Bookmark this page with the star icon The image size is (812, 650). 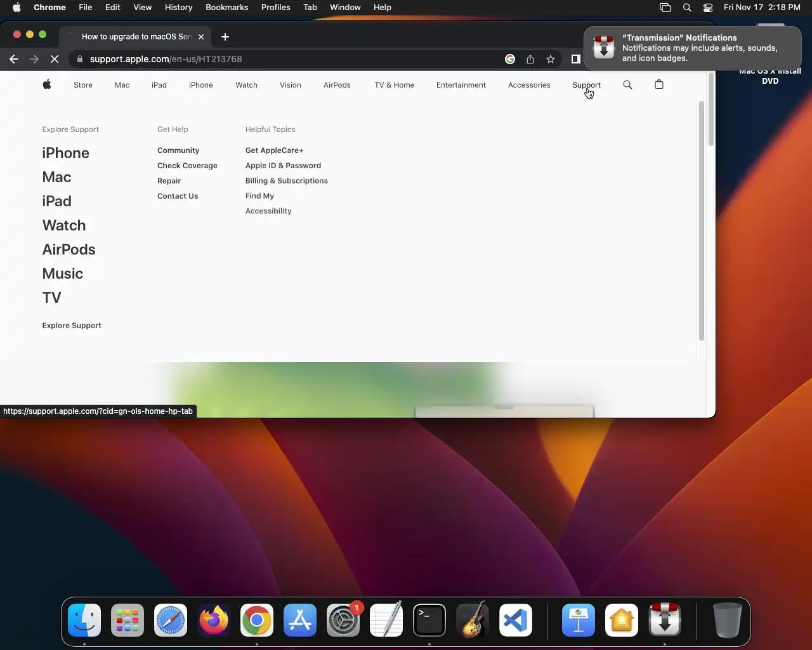(x=551, y=59)
